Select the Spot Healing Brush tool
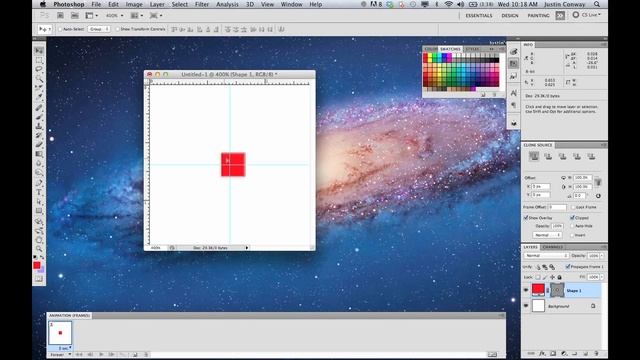This screenshot has width=640, height=360. pos(39,107)
